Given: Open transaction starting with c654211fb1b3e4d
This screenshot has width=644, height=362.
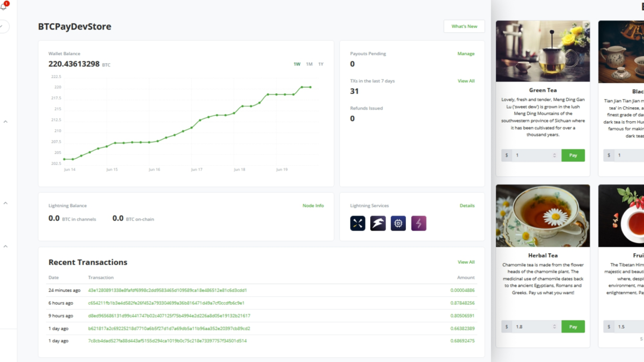Looking at the screenshot, I should point(167,303).
